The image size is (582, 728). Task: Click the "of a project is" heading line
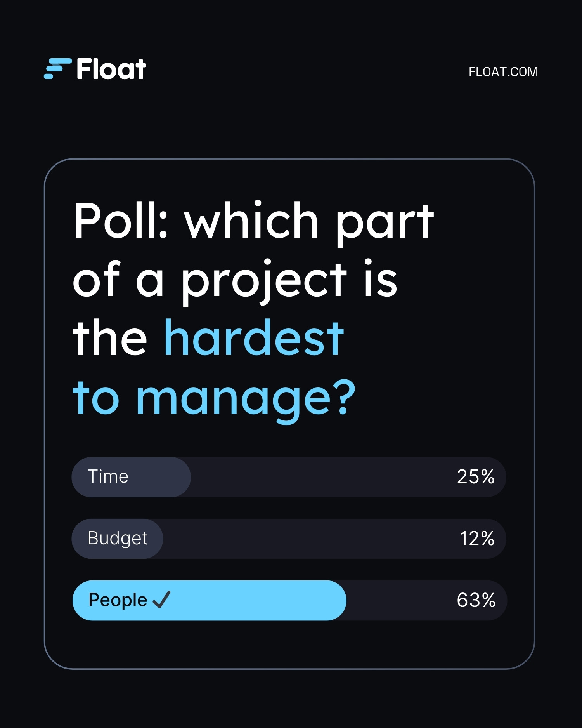click(x=235, y=279)
